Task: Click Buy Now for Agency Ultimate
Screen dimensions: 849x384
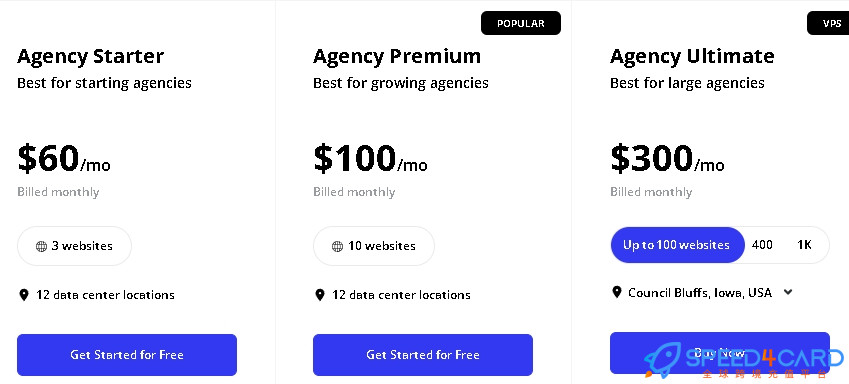Action: point(720,353)
